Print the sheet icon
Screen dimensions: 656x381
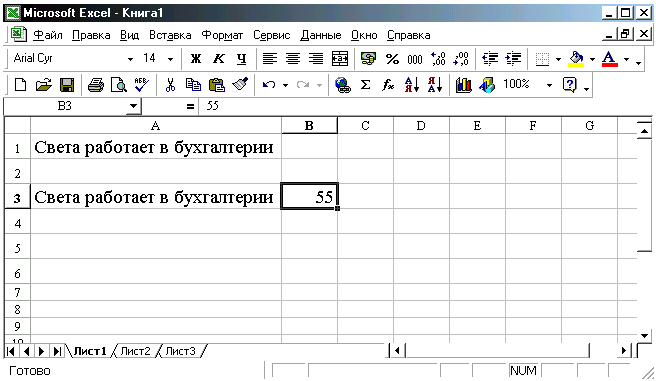pos(96,85)
